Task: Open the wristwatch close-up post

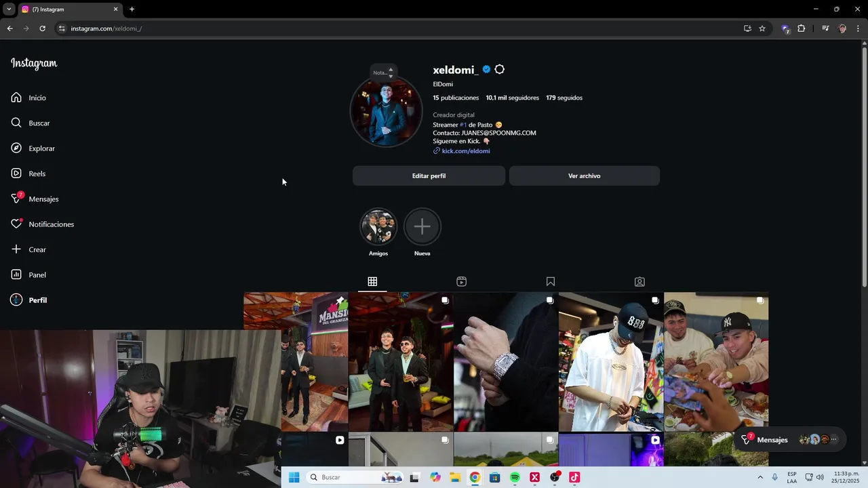Action: pyautogui.click(x=506, y=362)
